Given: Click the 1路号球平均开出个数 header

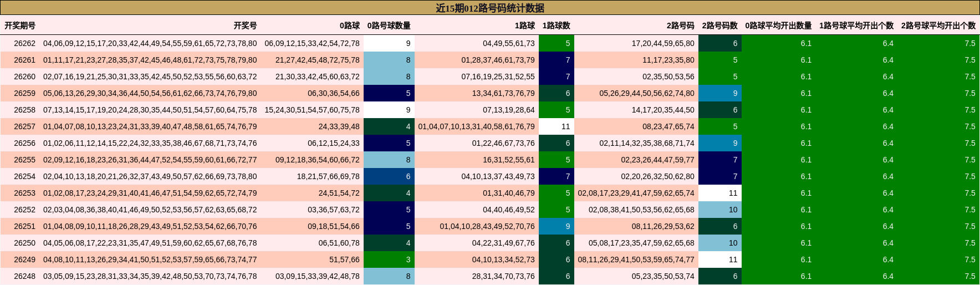Looking at the screenshot, I should point(856,26).
